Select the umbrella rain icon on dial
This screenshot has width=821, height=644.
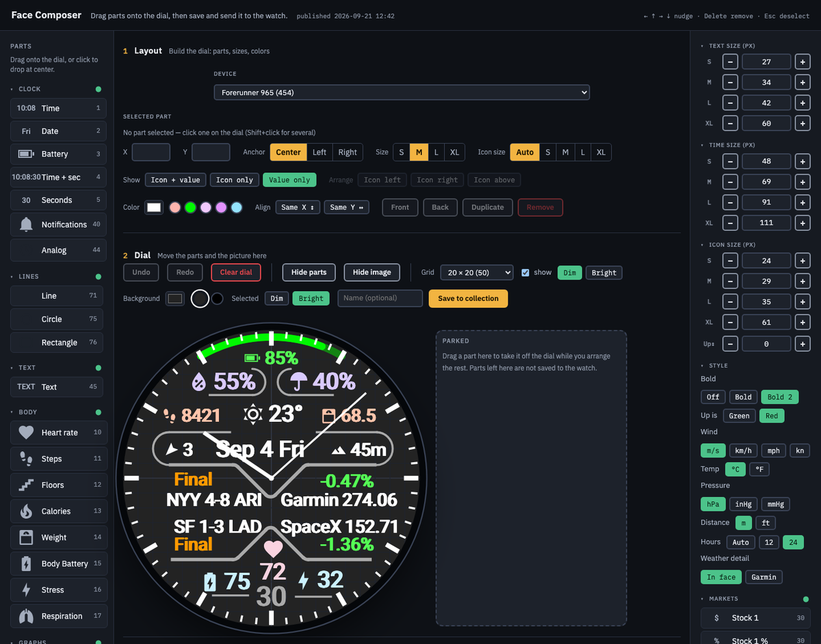click(298, 381)
